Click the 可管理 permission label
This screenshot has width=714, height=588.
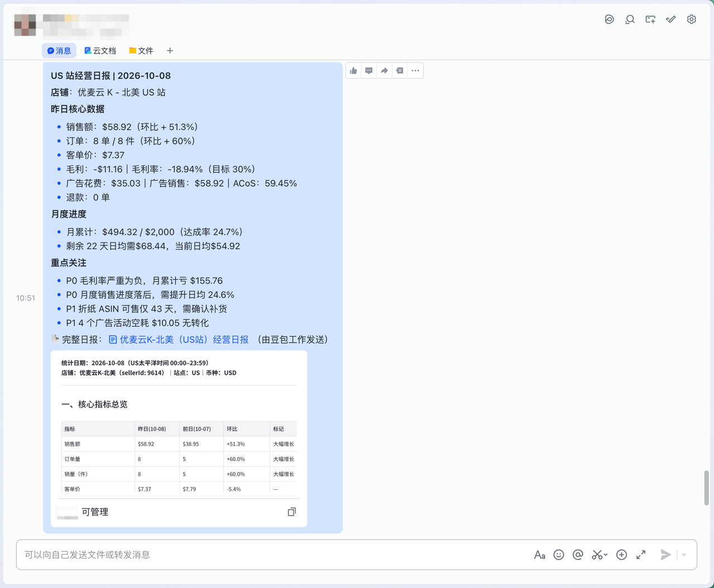(95, 512)
